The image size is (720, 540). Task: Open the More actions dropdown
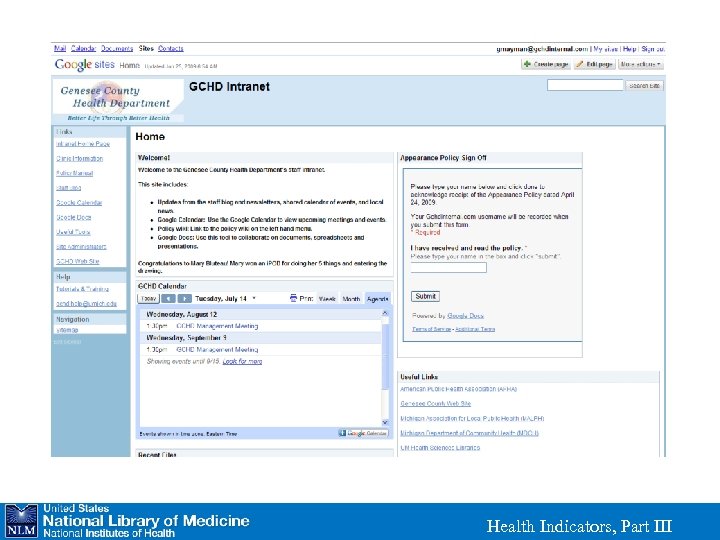click(x=641, y=65)
